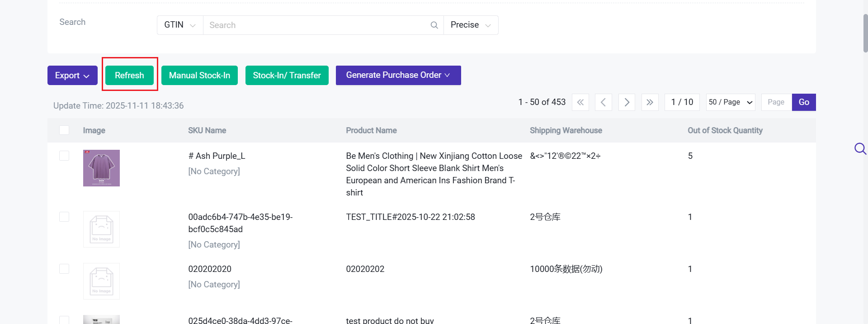Open the Ash Purple T-shirt product image

tap(101, 168)
